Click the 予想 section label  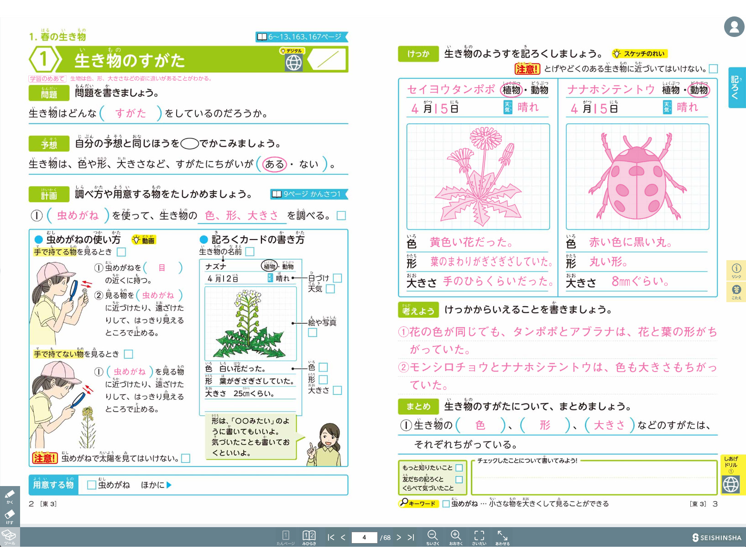click(49, 144)
